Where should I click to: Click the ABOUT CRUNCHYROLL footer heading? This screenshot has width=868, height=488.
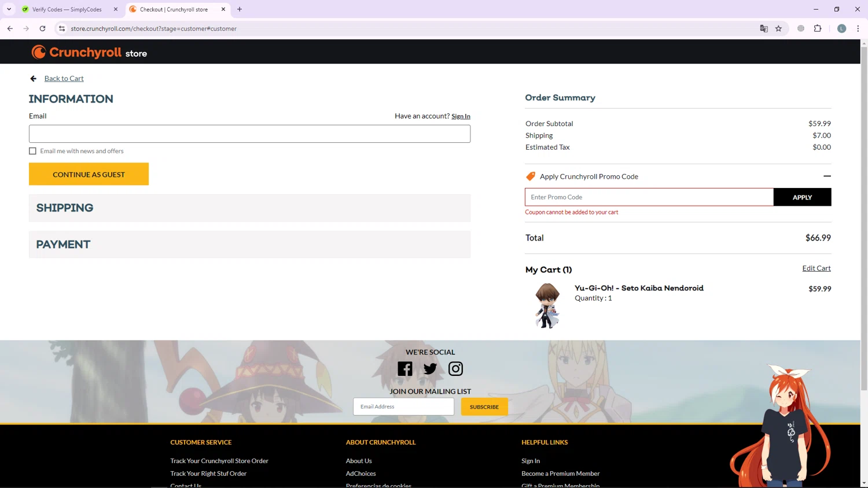click(x=381, y=442)
